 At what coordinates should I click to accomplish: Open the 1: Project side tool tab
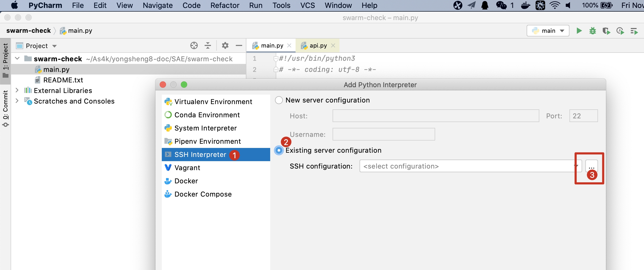(x=5, y=61)
